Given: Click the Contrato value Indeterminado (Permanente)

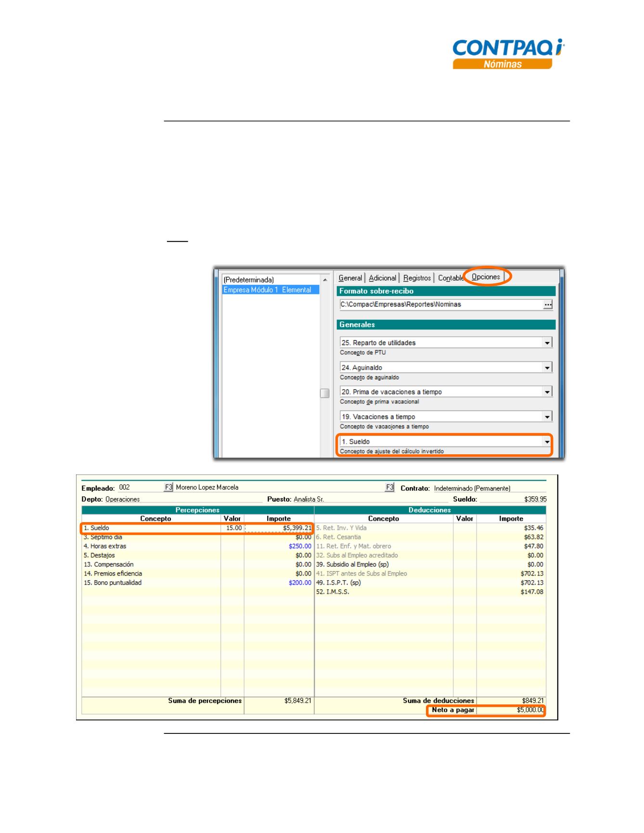Looking at the screenshot, I should pyautogui.click(x=472, y=488).
